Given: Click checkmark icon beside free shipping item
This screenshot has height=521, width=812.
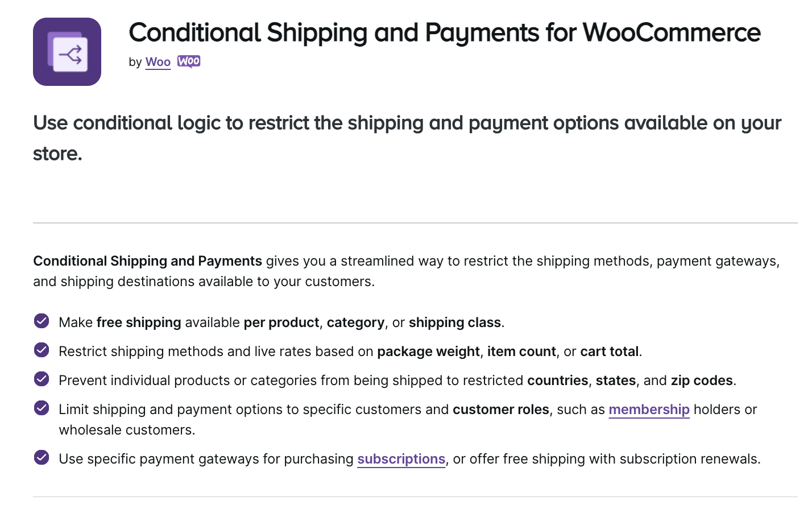Looking at the screenshot, I should click(x=42, y=321).
